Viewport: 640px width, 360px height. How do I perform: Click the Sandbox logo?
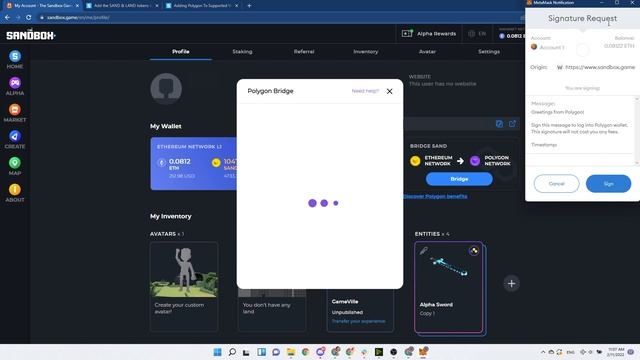click(31, 35)
